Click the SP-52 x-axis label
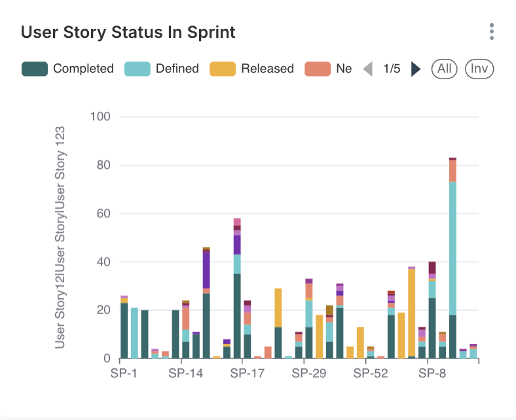The image size is (516, 420). (x=371, y=374)
